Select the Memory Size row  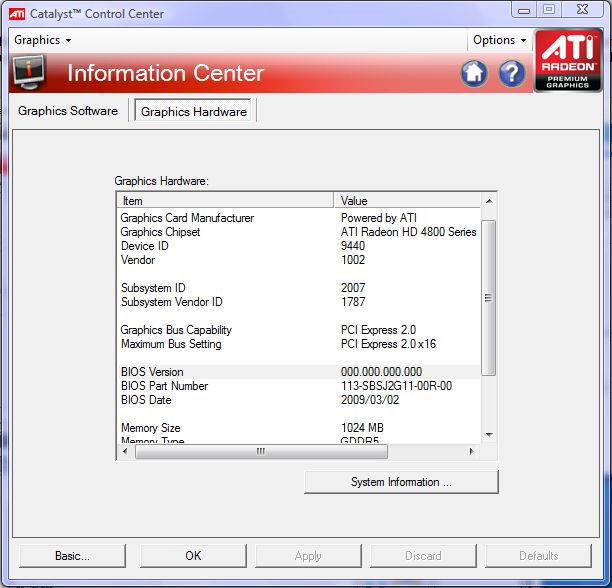[299, 428]
